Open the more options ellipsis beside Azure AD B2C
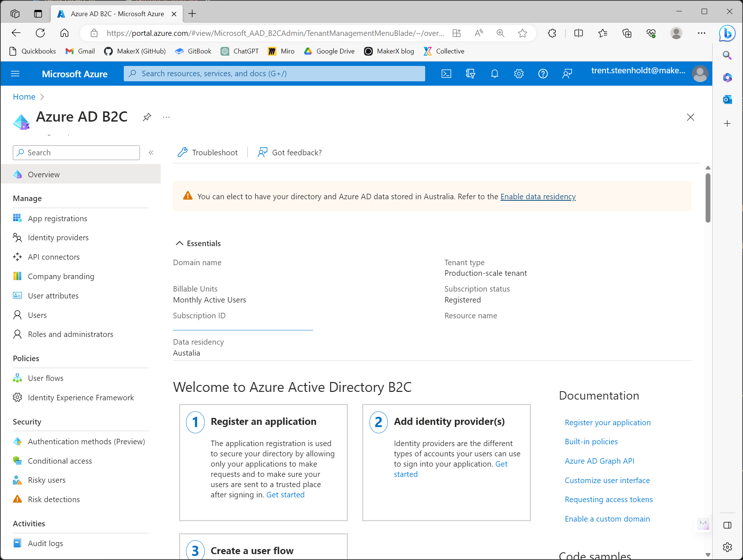 pos(166,117)
